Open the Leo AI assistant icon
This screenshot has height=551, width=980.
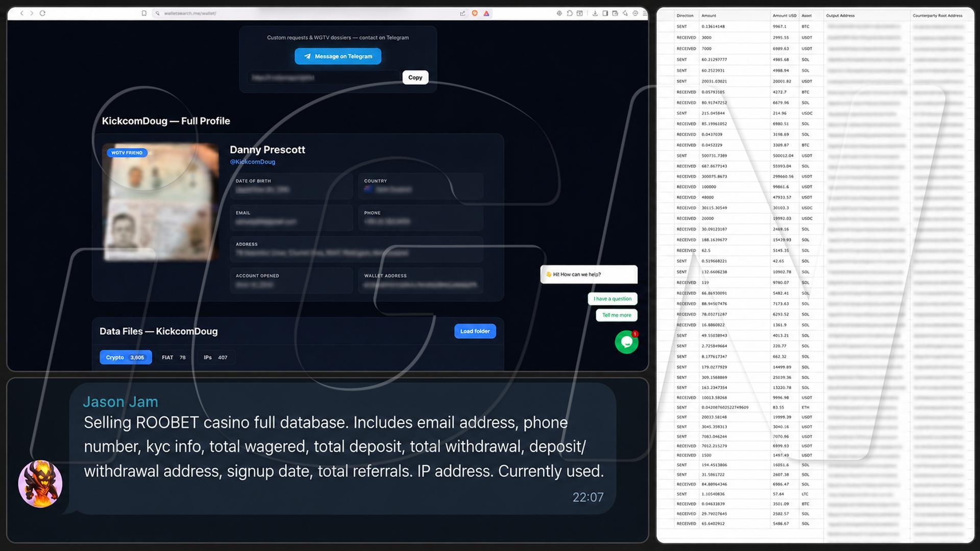pyautogui.click(x=625, y=13)
